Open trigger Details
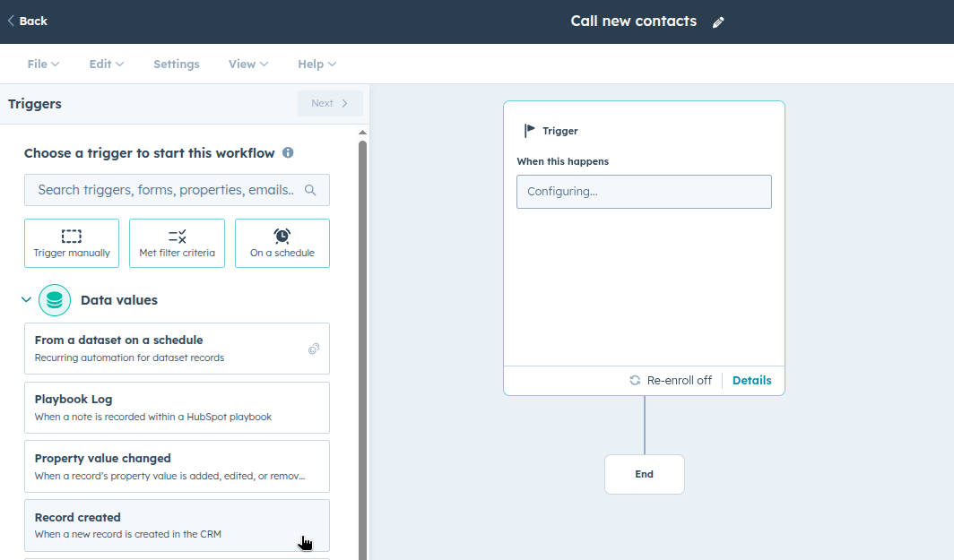 [751, 380]
